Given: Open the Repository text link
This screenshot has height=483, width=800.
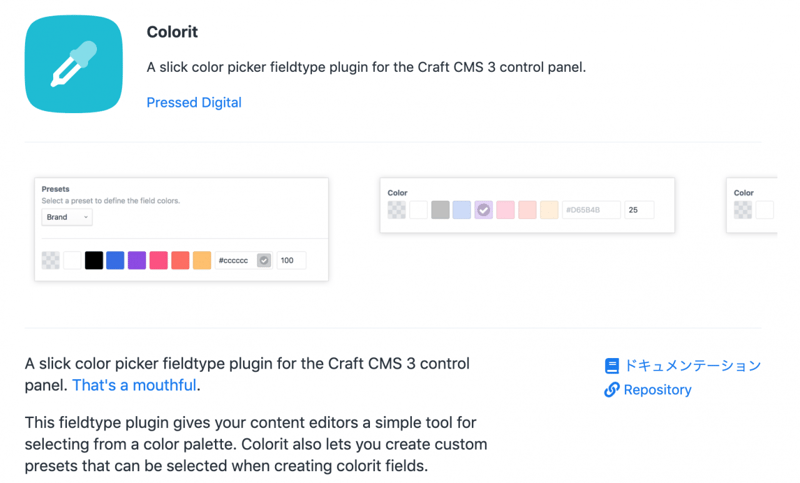Looking at the screenshot, I should (x=657, y=390).
